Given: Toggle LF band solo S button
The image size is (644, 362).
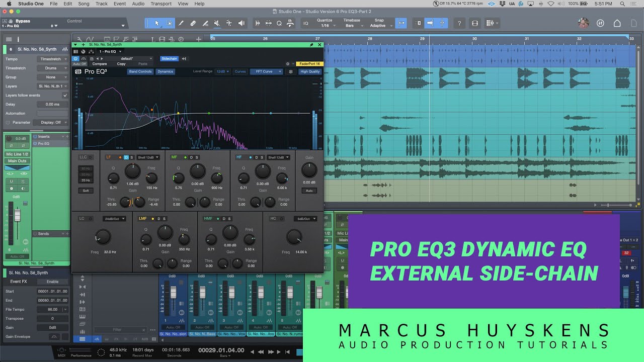Looking at the screenshot, I should click(132, 157).
